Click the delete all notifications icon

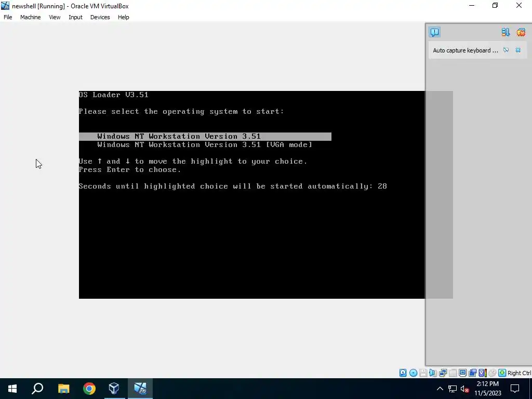tap(521, 32)
